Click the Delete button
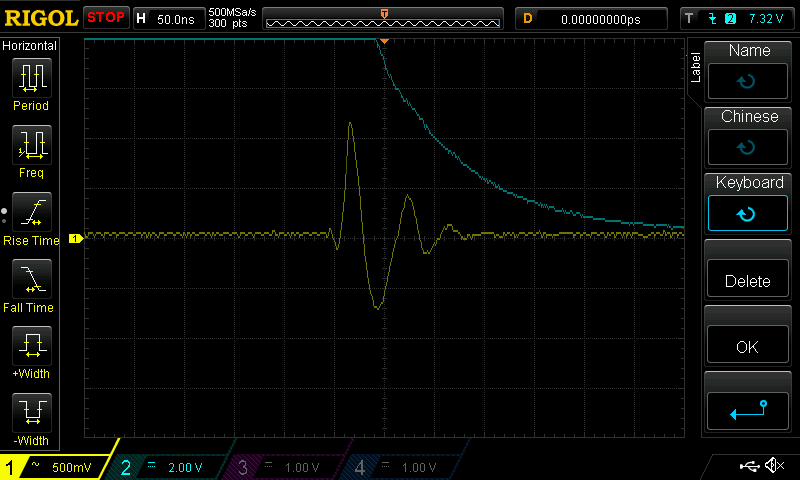The width and height of the screenshot is (800, 480). point(747,279)
